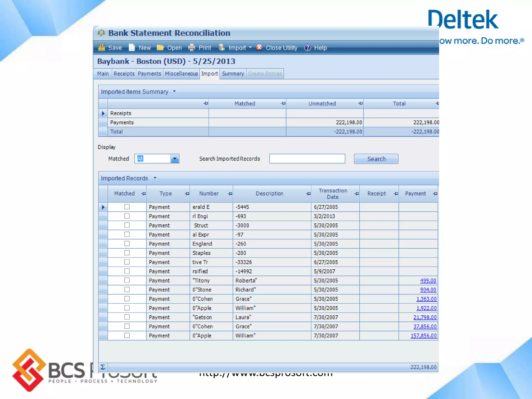Click the New document icon
Viewport: 532px width, 399px height.
tap(132, 48)
